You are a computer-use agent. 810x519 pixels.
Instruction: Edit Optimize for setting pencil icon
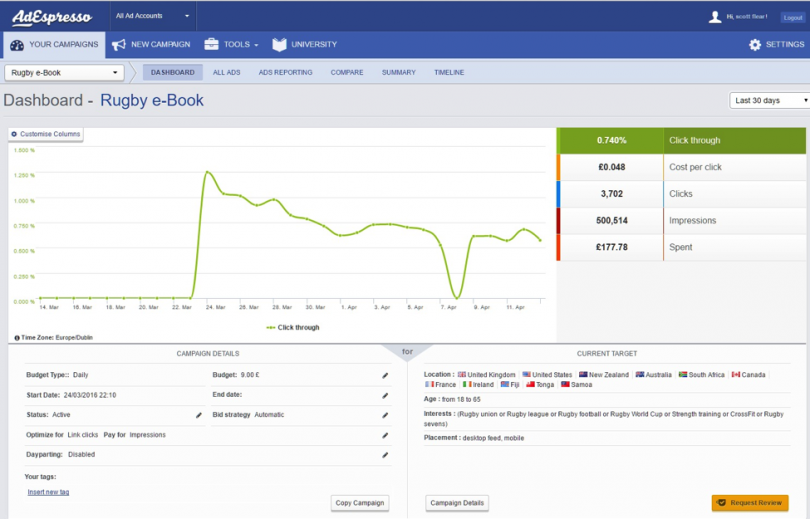385,435
